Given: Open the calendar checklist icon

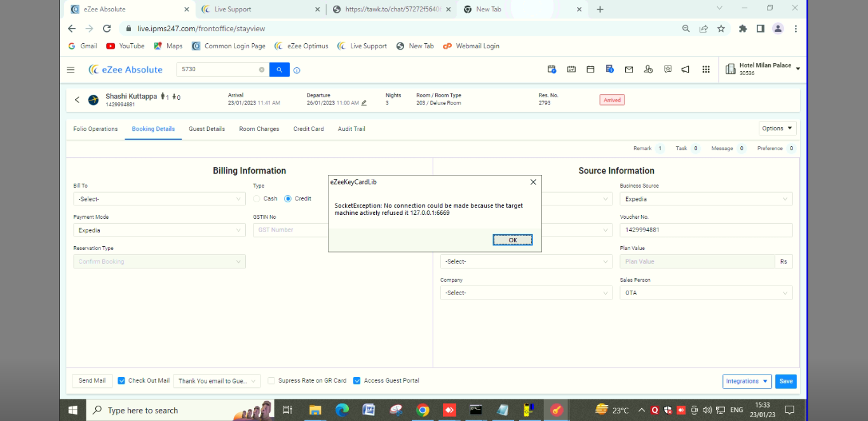Looking at the screenshot, I should [571, 69].
